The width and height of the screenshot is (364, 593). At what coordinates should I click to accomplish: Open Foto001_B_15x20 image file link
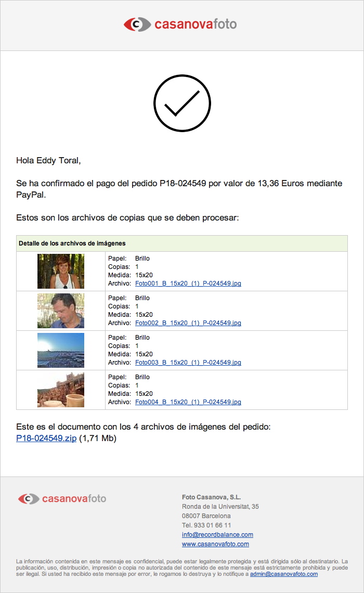[188, 283]
